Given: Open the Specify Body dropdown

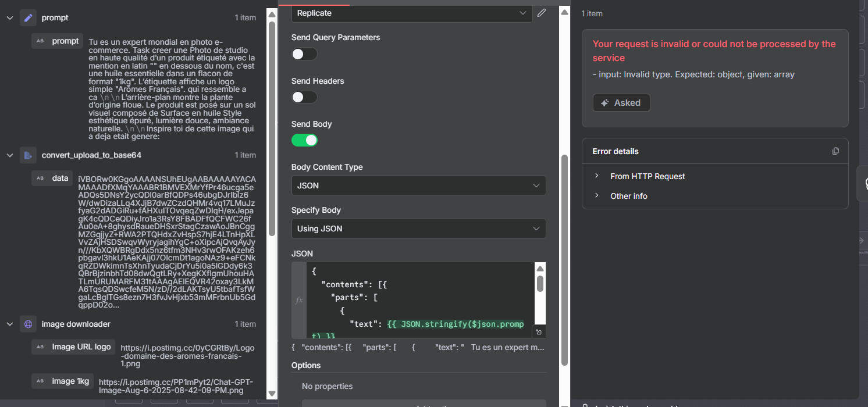Looking at the screenshot, I should click(418, 229).
